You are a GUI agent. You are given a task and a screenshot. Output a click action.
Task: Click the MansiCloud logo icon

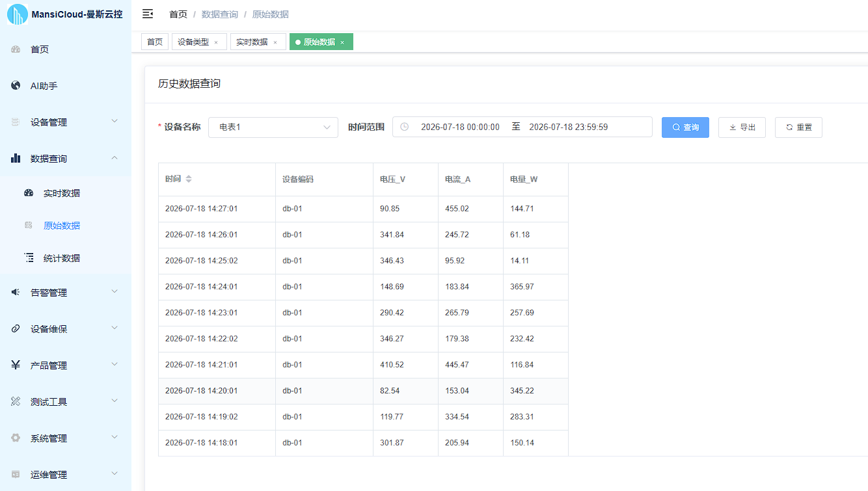(x=18, y=14)
